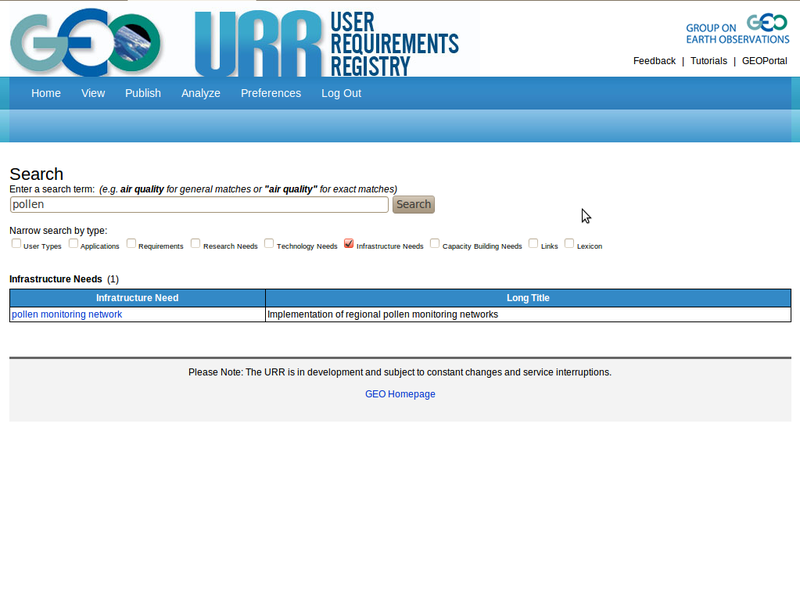The width and height of the screenshot is (800, 589).
Task: Enable the Capacity Building Needs checkbox
Action: [435, 243]
